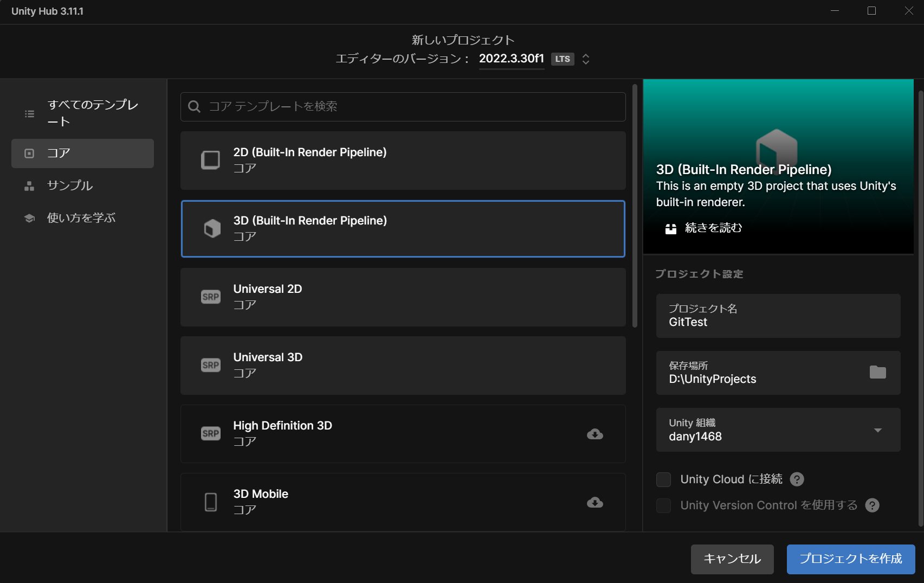Download the High Definition 3D template
Screen dimensions: 924x583
[x=595, y=434]
